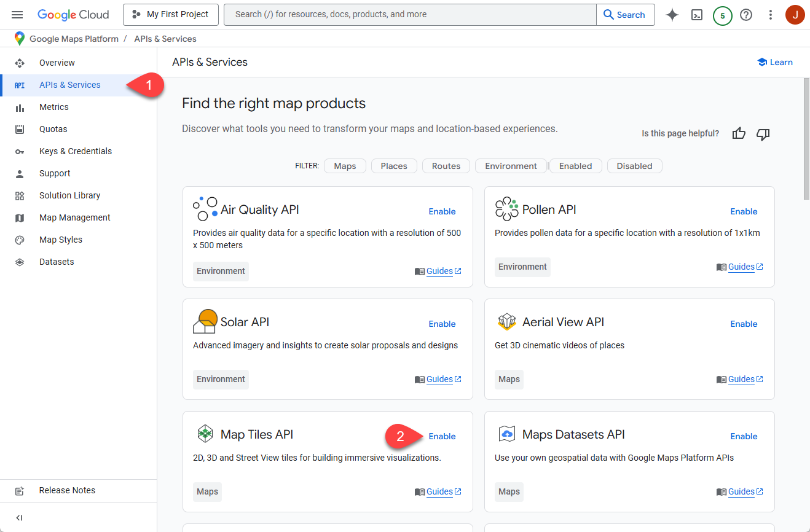Click the blue Search button
The width and height of the screenshot is (810, 532).
[625, 15]
